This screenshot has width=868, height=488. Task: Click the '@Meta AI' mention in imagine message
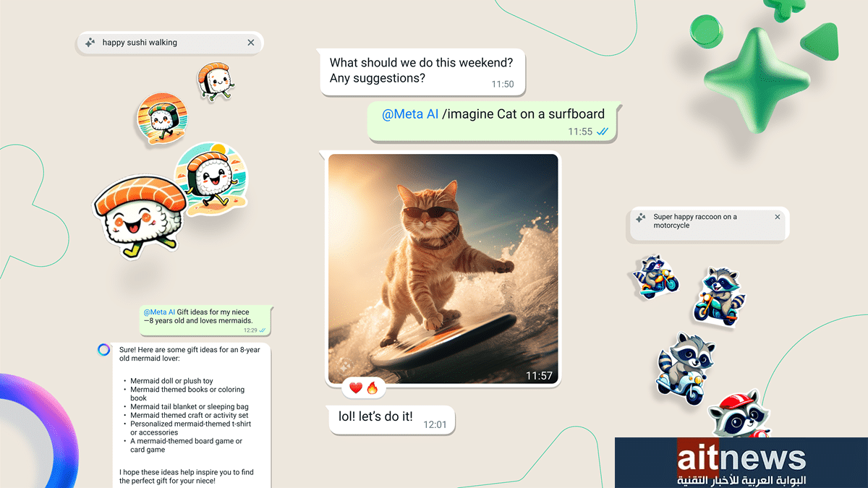pyautogui.click(x=410, y=114)
